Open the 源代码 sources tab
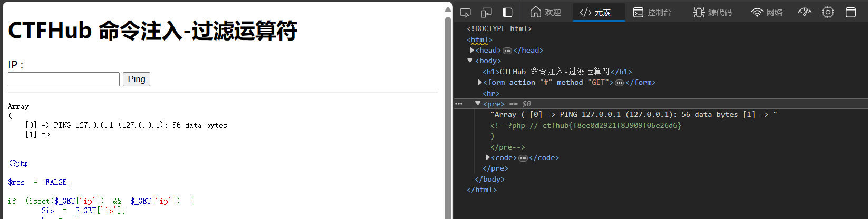 point(713,12)
